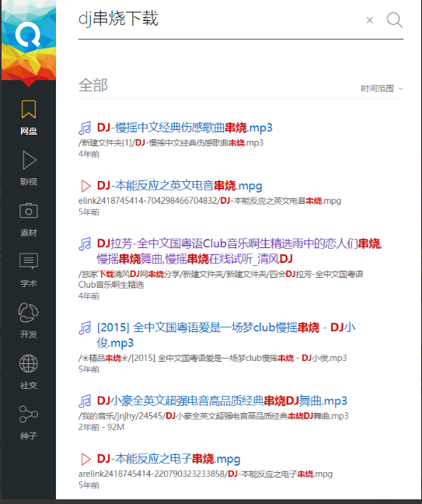
Task: Switch to 学术 chat-bubble category
Action: pyautogui.click(x=29, y=270)
